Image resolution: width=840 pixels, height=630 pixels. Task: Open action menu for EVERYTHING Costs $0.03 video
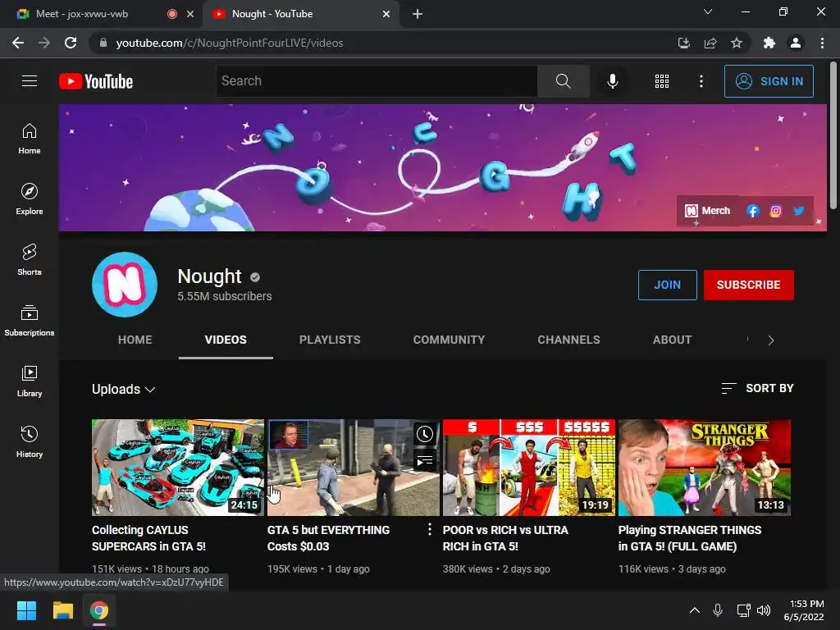coord(429,530)
